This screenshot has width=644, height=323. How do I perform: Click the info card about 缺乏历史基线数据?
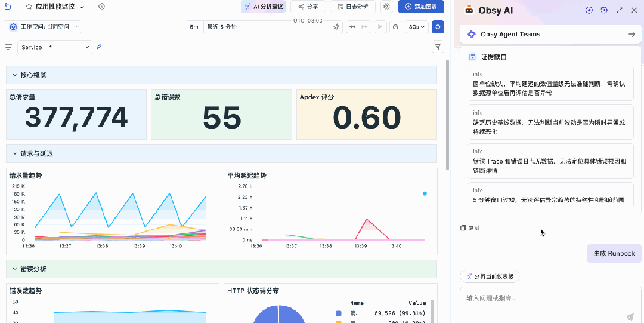pyautogui.click(x=551, y=122)
